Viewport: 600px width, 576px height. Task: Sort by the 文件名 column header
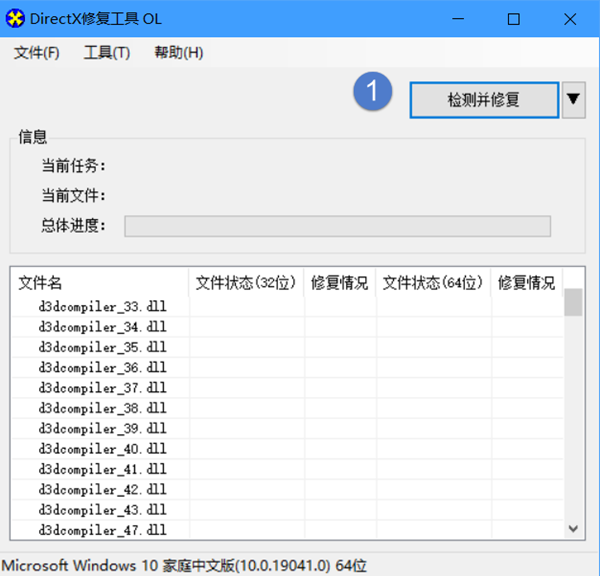[100, 283]
